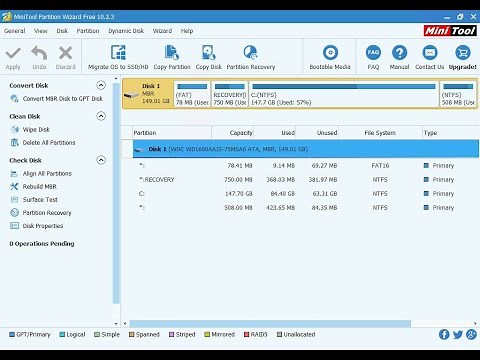480x360 pixels.
Task: Open the FAQ toolbar icon
Action: point(373,53)
